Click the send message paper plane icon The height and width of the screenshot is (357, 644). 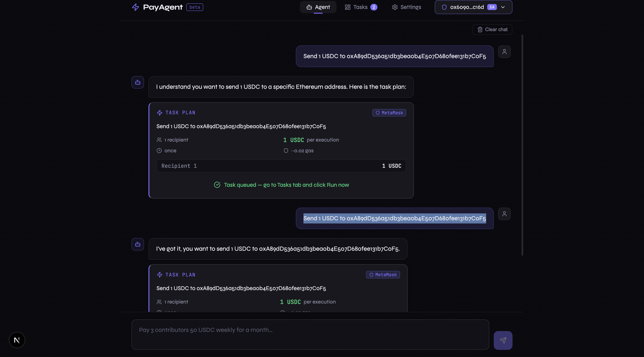pos(503,340)
